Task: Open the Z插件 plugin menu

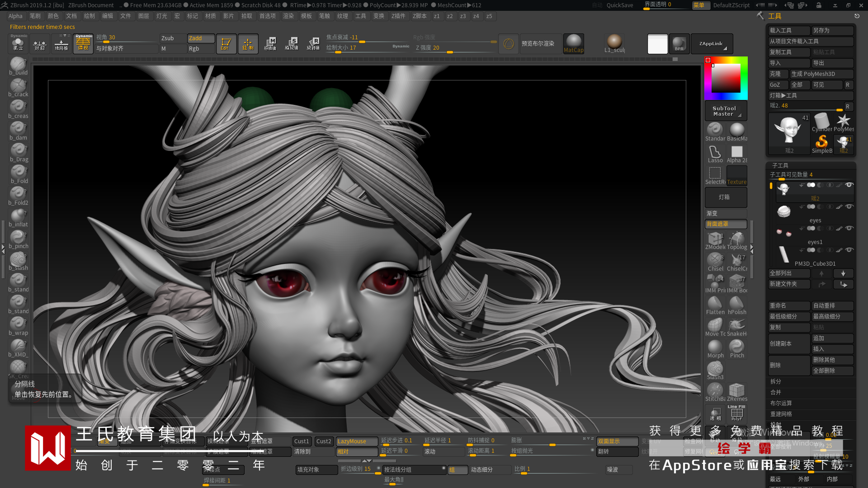Action: 398,16
